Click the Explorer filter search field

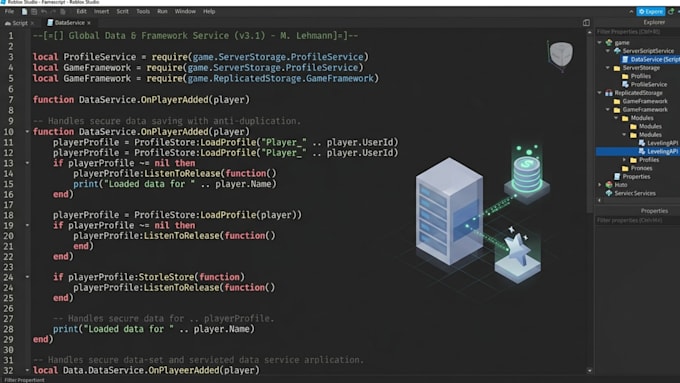tap(638, 32)
